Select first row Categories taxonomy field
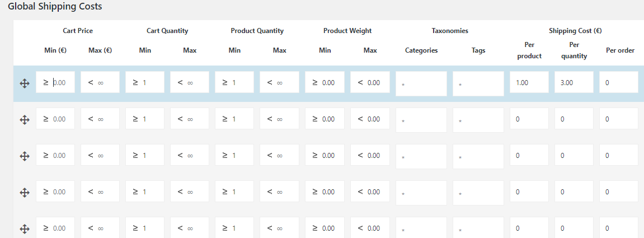644x238 pixels. [x=421, y=83]
